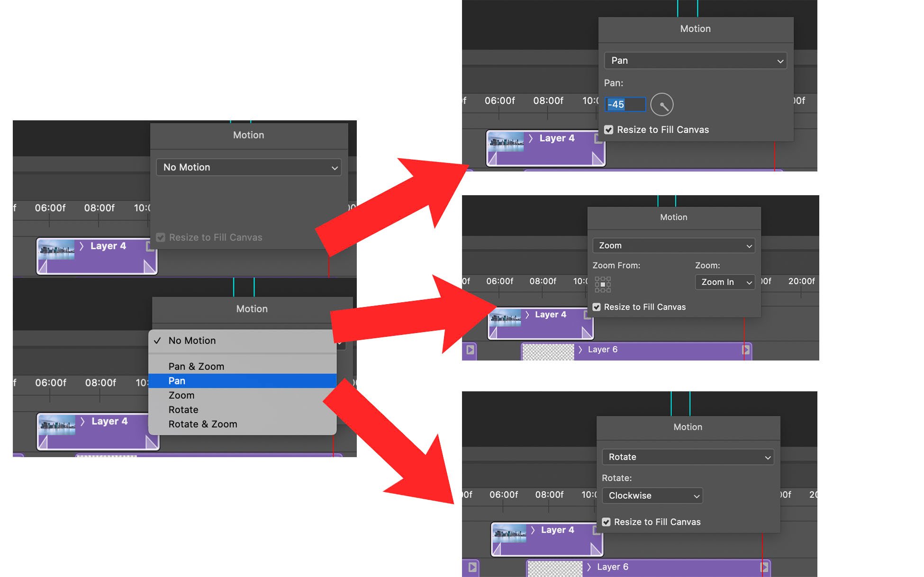Open the No Motion dropdown
This screenshot has height=577, width=924.
tap(249, 167)
